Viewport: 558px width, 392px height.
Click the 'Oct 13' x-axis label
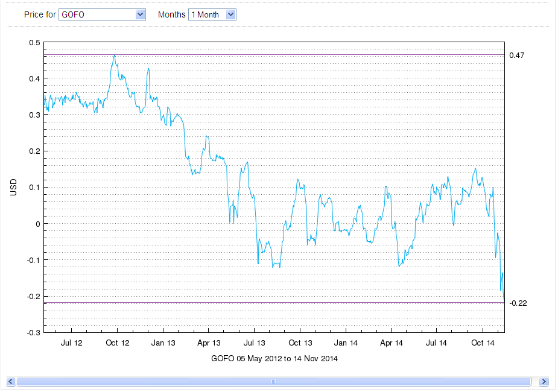[300, 343]
